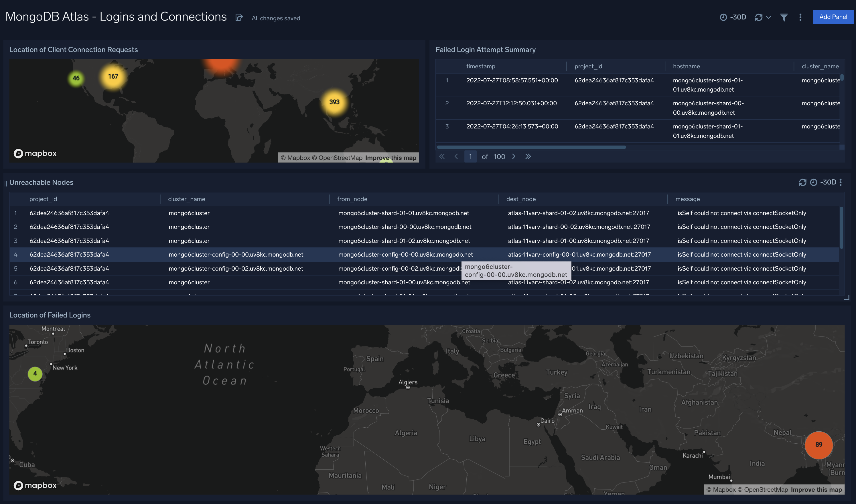
Task: Open the kebab menu on Unreachable Nodes panel
Action: (841, 182)
